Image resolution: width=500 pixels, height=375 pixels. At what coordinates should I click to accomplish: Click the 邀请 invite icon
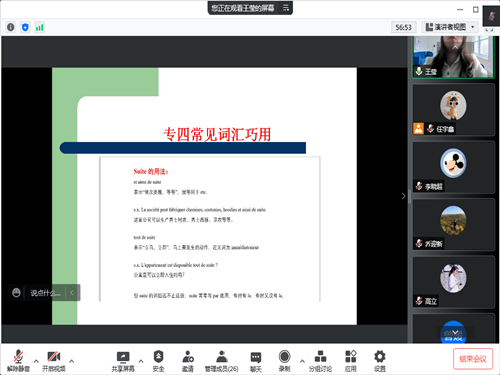pyautogui.click(x=188, y=360)
